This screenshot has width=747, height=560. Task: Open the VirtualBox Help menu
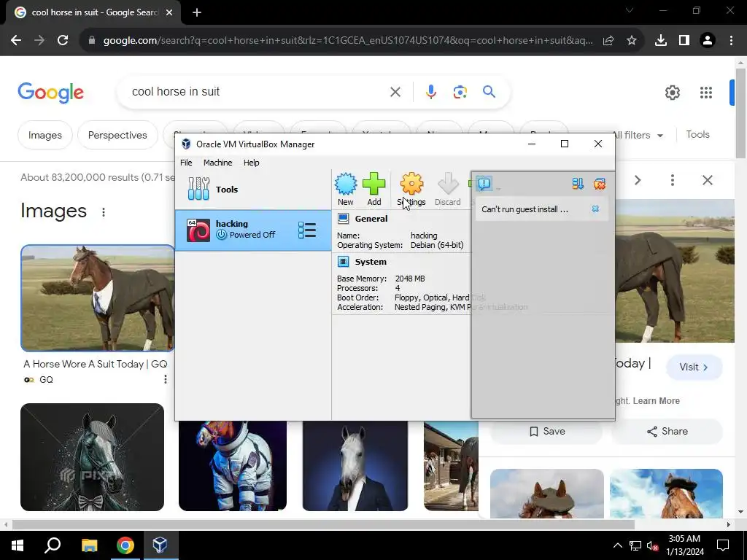tap(251, 163)
